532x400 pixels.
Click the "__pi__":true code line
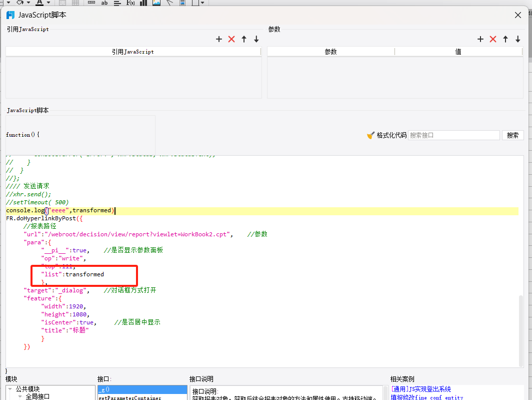pyautogui.click(x=65, y=250)
